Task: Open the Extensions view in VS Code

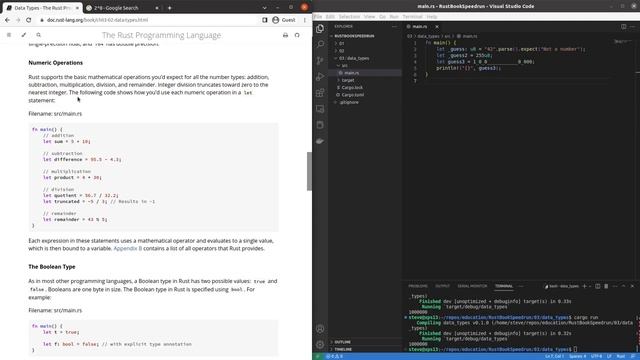Action: pos(320,93)
